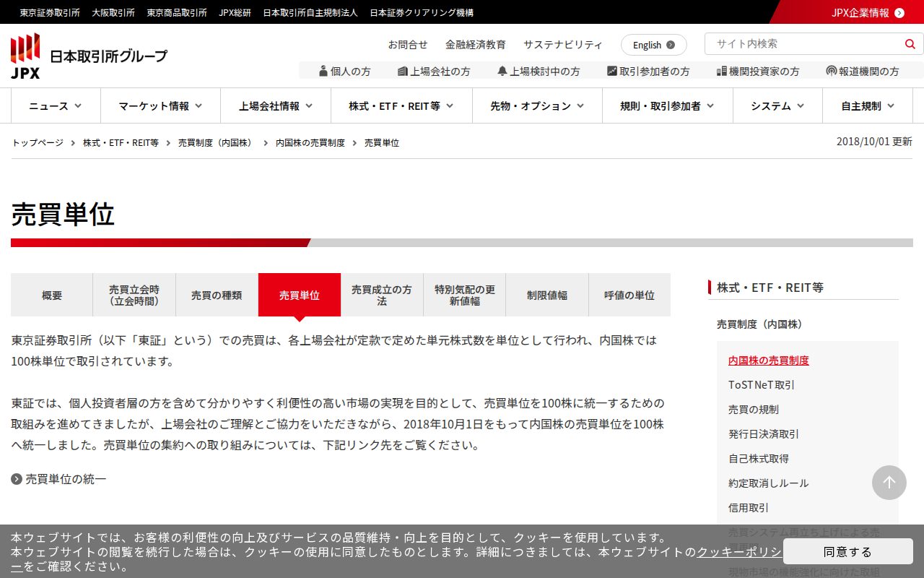Click the broadcast icon for 報道機関の方
Image resolution: width=924 pixels, height=578 pixels.
pos(832,71)
